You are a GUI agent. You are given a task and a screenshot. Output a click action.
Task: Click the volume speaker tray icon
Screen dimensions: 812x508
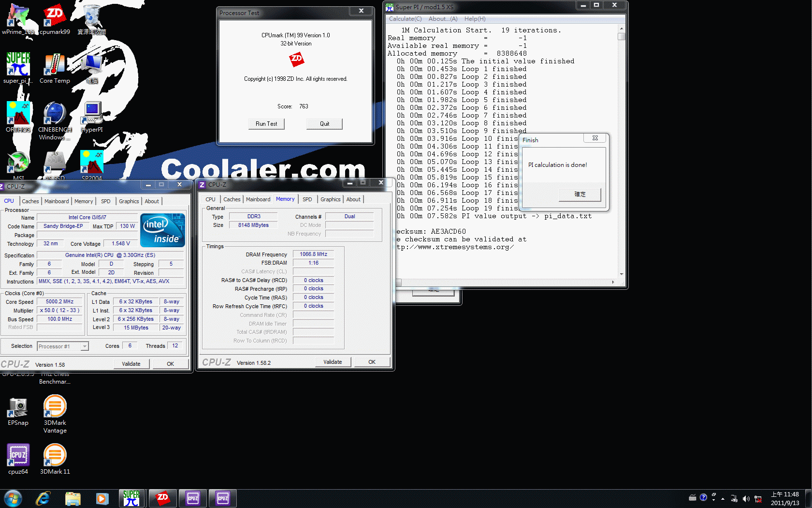tap(746, 498)
